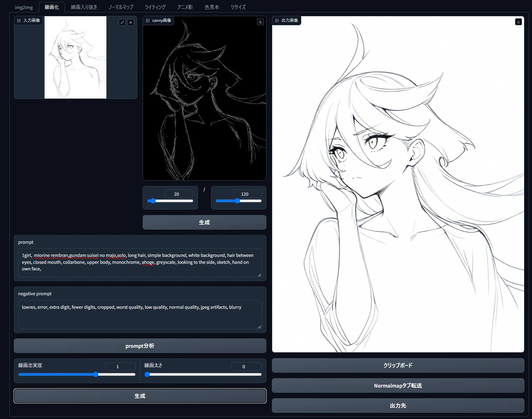Click inside the prompt text area
Image resolution: width=532 pixels, height=419 pixels.
140,263
